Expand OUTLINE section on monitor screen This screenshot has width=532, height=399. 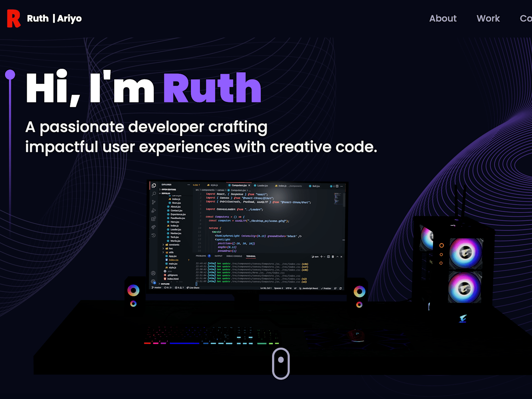(x=164, y=284)
